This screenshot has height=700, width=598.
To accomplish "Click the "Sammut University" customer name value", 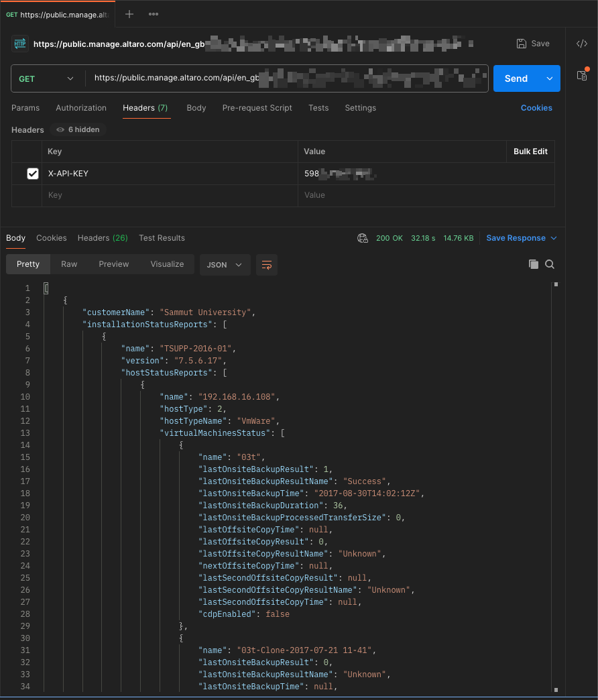I will click(205, 312).
